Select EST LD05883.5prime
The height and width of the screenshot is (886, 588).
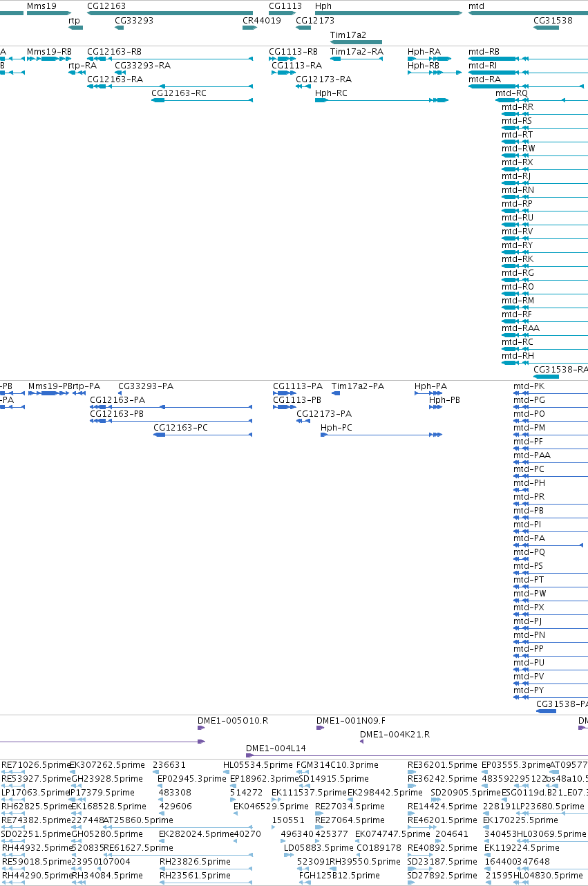(x=319, y=848)
